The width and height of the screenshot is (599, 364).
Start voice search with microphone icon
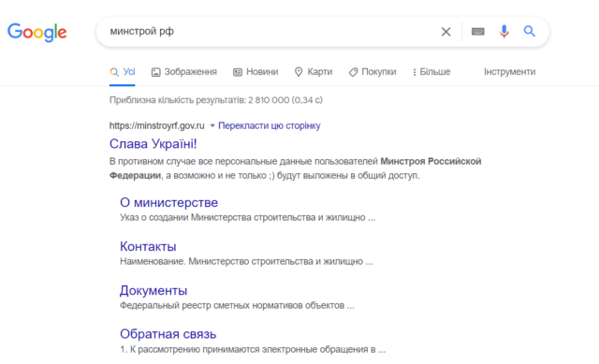[x=504, y=31]
